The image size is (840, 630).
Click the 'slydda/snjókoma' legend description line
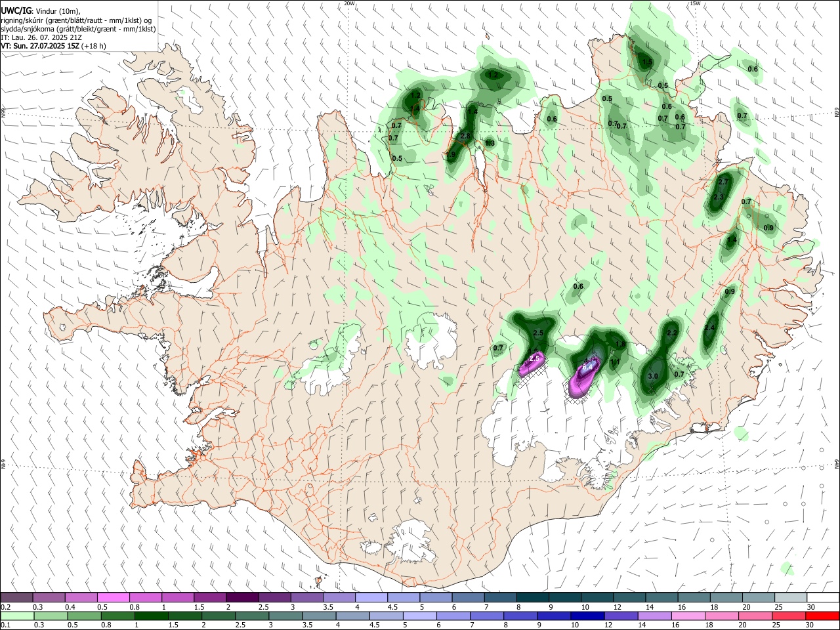pos(78,29)
